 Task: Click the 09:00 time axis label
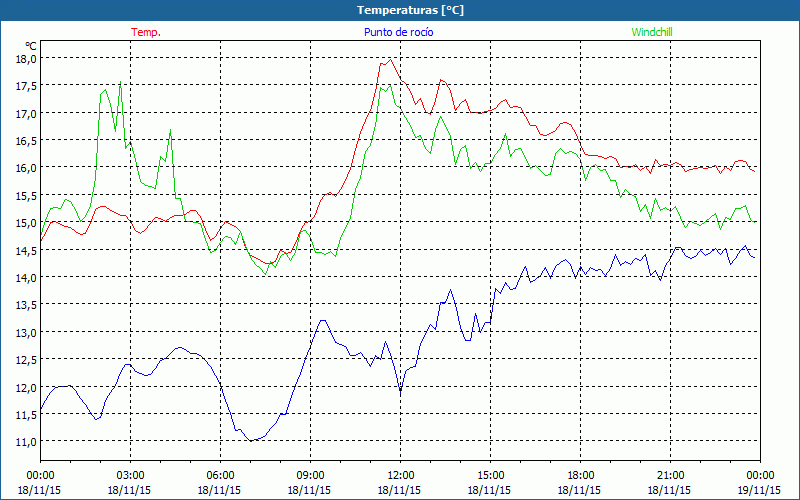coord(310,476)
